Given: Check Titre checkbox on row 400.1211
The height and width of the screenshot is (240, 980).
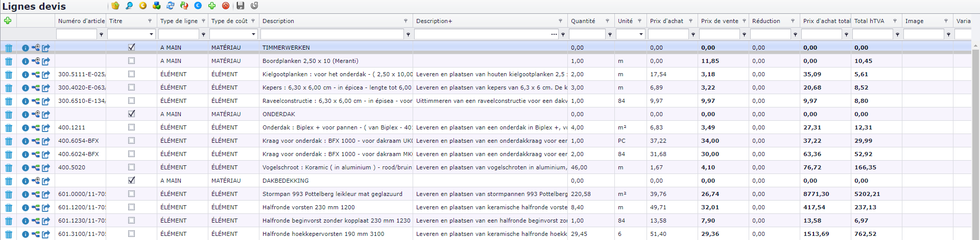Looking at the screenshot, I should coord(131,127).
